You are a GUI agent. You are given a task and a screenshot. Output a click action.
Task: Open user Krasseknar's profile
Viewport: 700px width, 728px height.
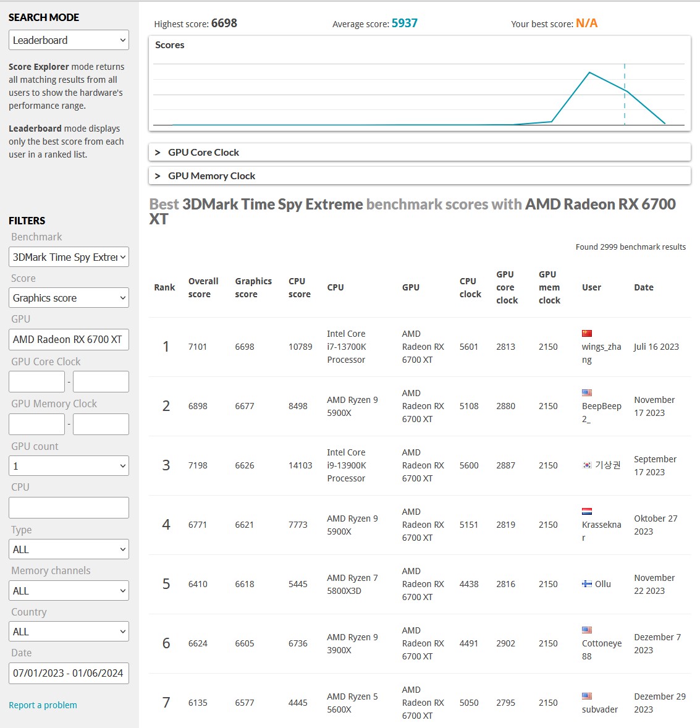tap(601, 531)
